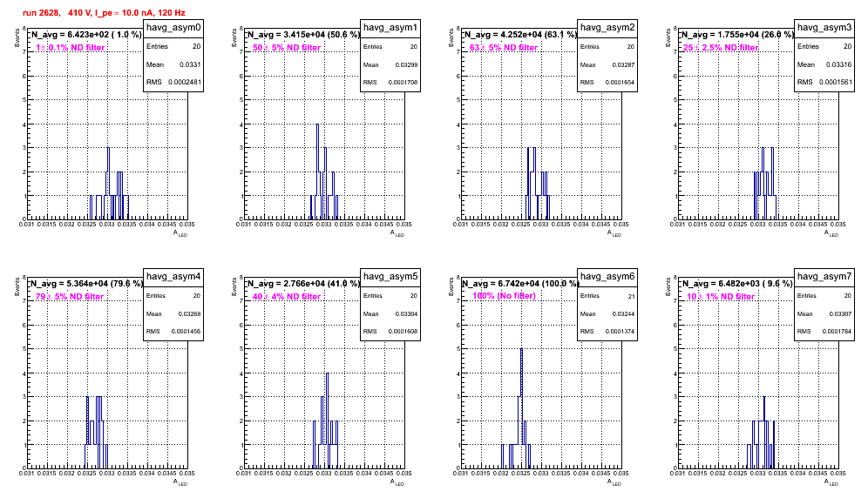Screen dimensions: 868x498
Task: Click Mean value 0.0331 in havg_asym0 stats
Action: click(x=190, y=64)
